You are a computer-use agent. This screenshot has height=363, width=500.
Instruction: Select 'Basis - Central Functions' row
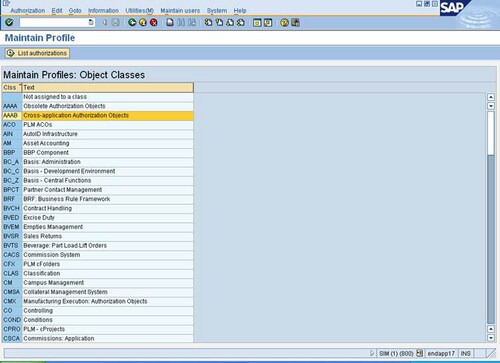98,181
